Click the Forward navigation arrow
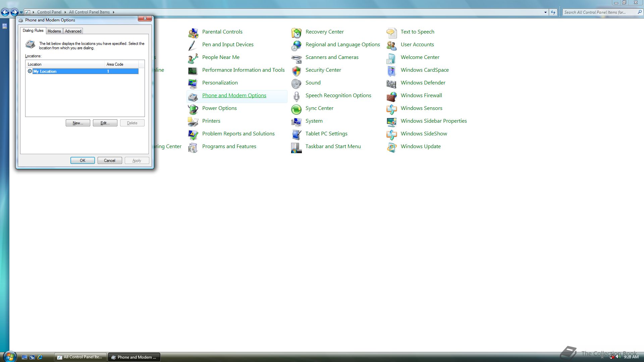Viewport: 644px width, 362px height. tap(14, 12)
